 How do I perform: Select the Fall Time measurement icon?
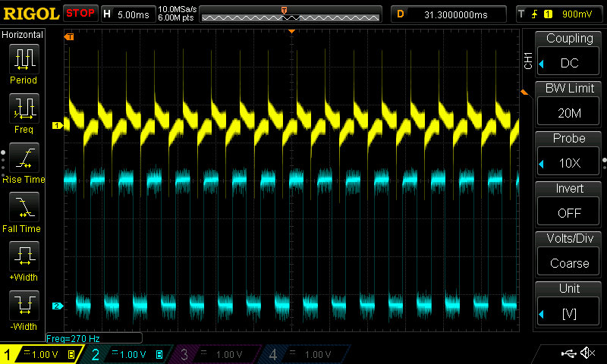click(24, 207)
